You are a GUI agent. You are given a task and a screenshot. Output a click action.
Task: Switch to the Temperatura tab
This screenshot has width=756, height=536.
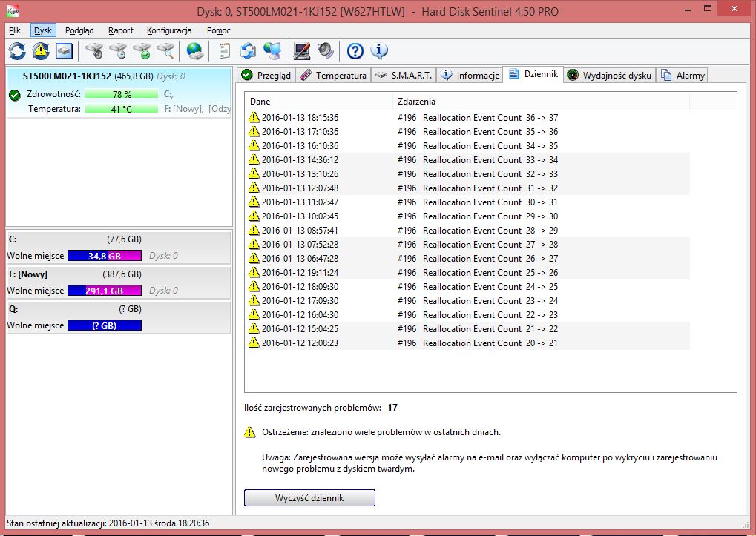tap(333, 75)
